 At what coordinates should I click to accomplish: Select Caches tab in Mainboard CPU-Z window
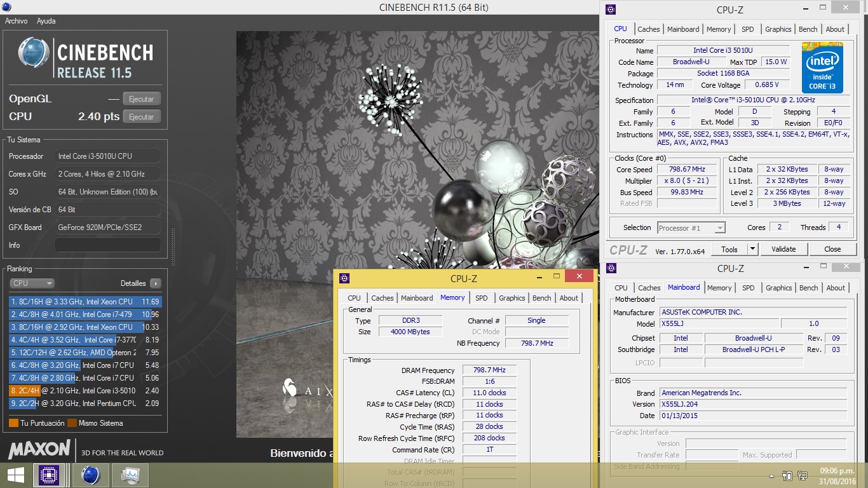coord(649,288)
